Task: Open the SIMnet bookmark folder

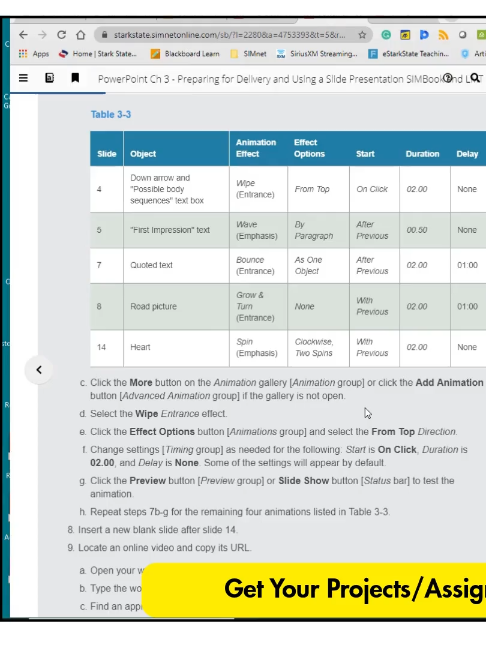Action: 248,54
